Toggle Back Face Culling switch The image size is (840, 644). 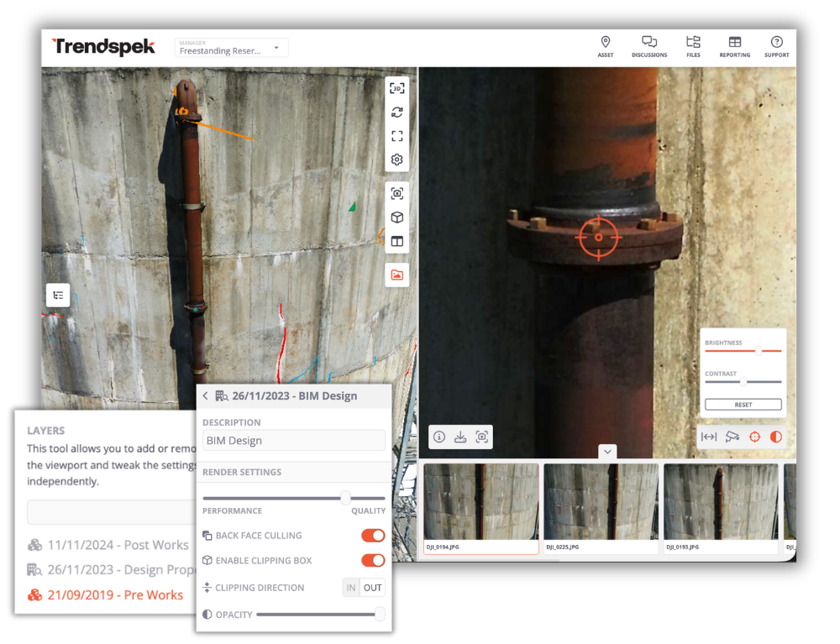[373, 536]
